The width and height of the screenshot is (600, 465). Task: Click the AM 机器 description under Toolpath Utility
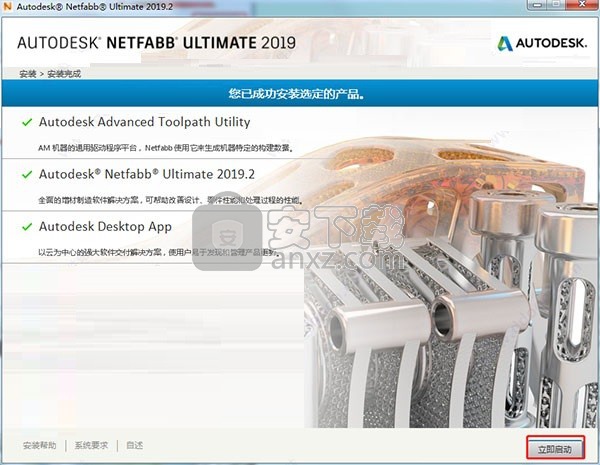166,148
